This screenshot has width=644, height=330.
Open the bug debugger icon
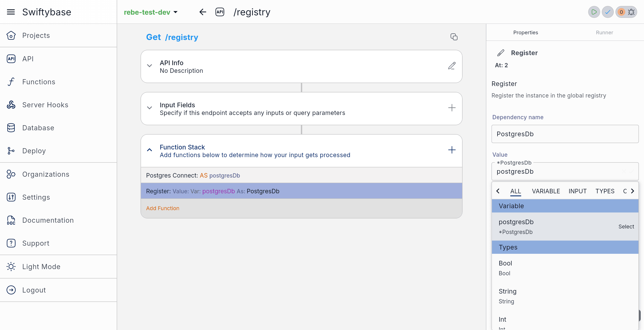[x=631, y=12]
